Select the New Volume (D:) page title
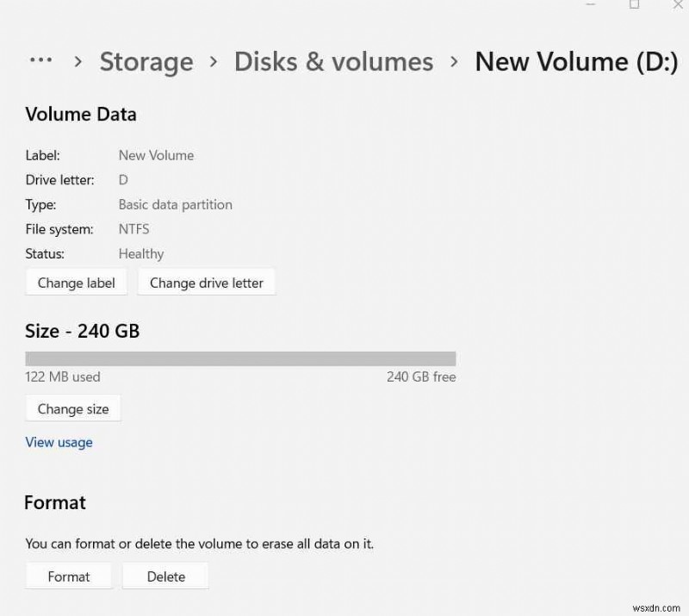 (575, 61)
